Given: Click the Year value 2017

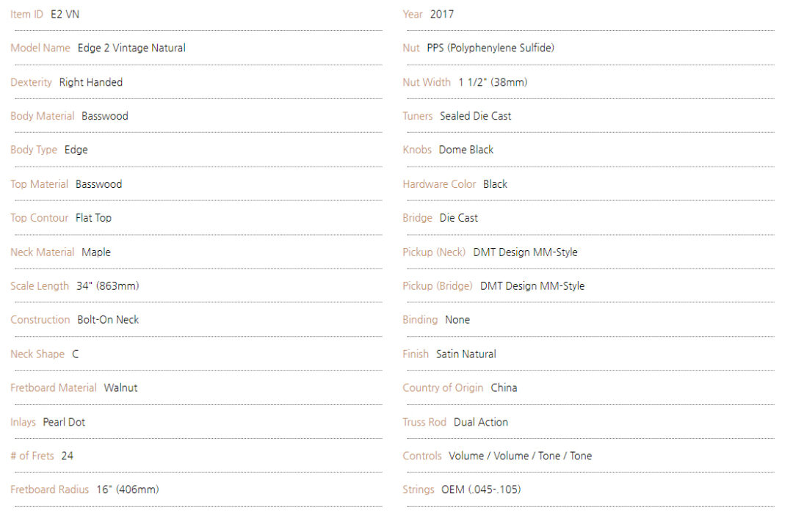Looking at the screenshot, I should click(x=442, y=14).
